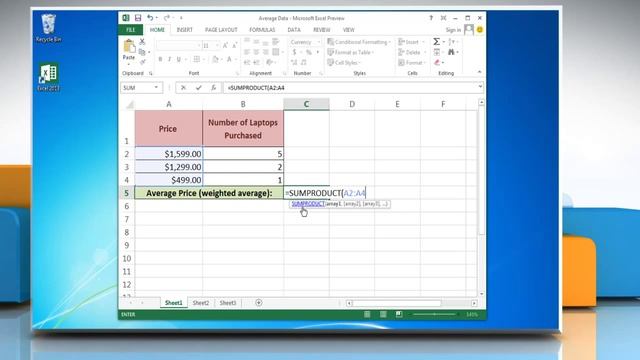This screenshot has width=640, height=360.
Task: Click the Paste clipboard icon
Action: (x=129, y=47)
